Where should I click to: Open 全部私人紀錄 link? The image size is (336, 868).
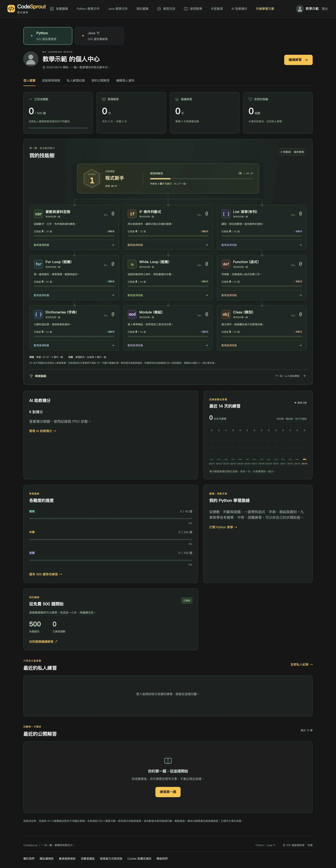coord(302,665)
